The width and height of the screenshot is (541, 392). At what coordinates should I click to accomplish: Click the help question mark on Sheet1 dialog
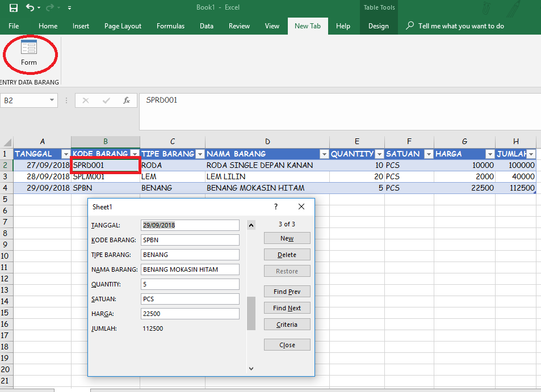coord(275,206)
